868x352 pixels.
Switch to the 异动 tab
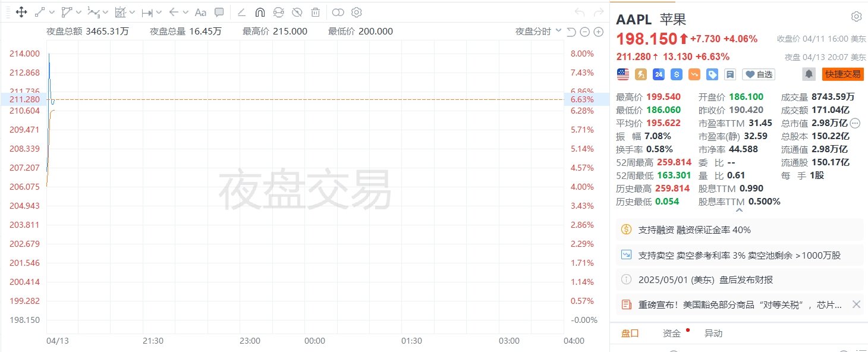click(x=713, y=333)
